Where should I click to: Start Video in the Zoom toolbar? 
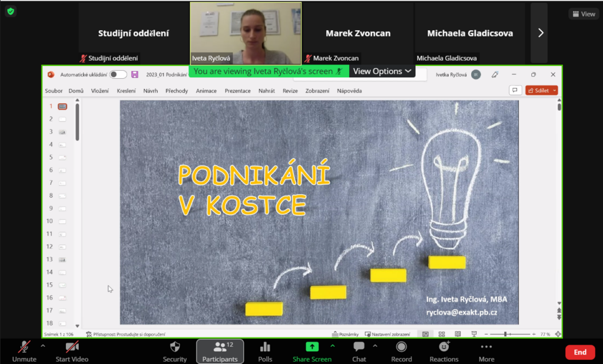(x=72, y=352)
